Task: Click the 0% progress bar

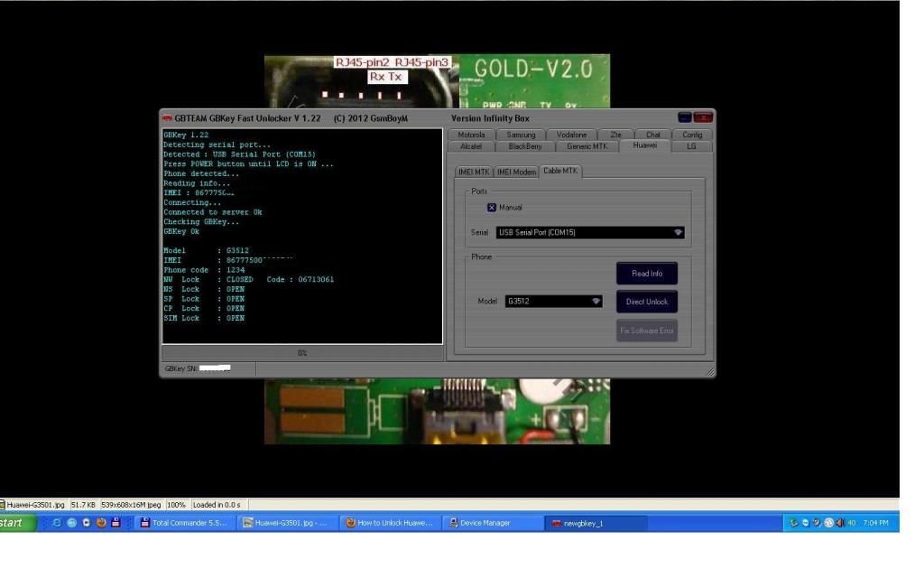Action: click(302, 353)
